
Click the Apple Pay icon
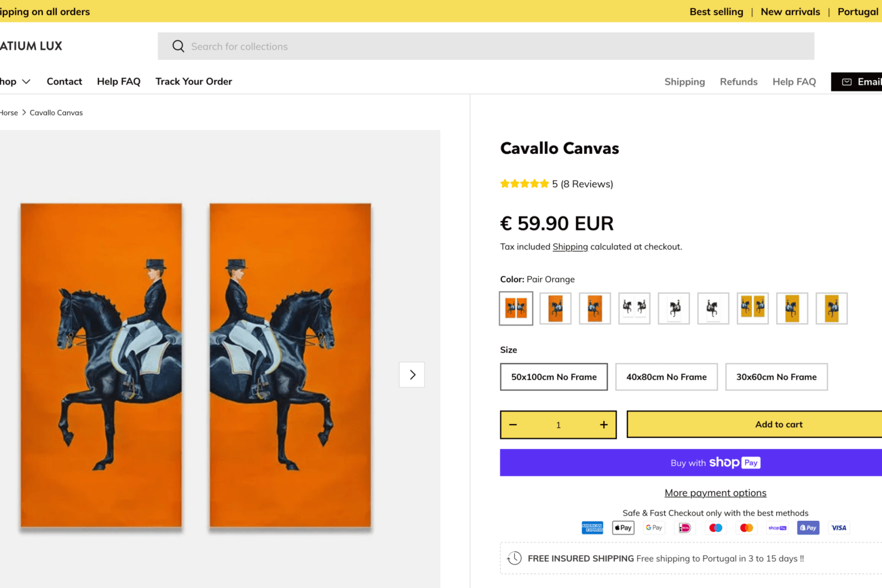click(x=623, y=528)
